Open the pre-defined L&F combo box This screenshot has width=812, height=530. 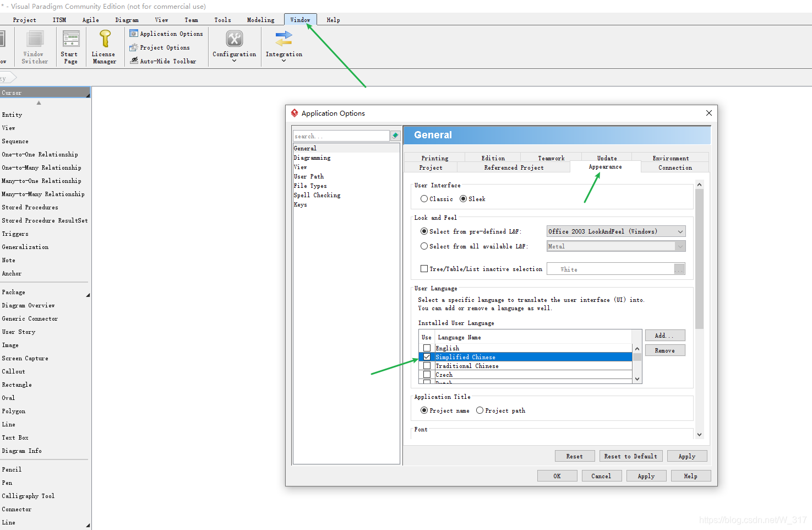coord(616,231)
